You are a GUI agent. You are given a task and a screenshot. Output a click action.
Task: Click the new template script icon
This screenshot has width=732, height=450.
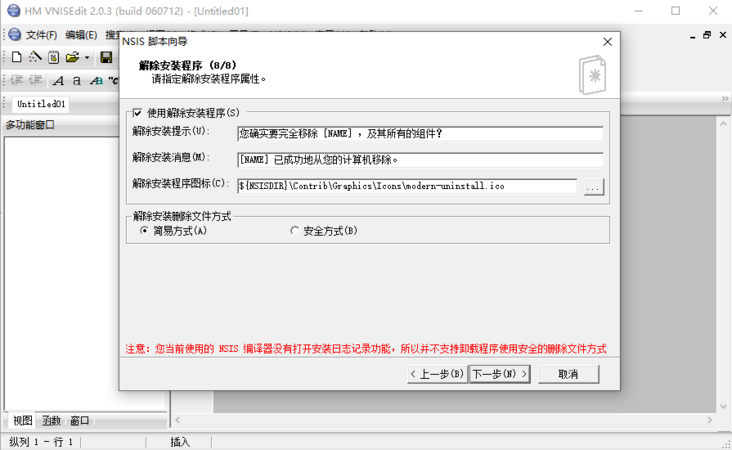point(54,57)
